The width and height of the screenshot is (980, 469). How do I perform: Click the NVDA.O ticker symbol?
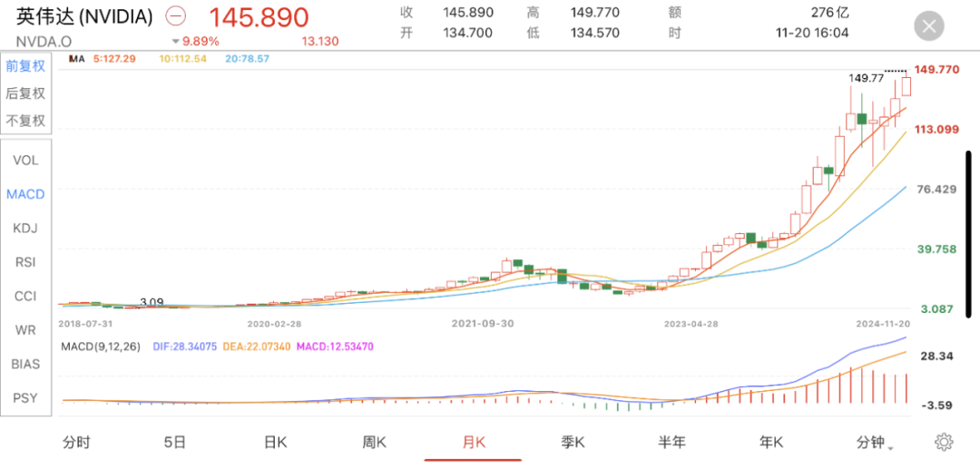(44, 41)
